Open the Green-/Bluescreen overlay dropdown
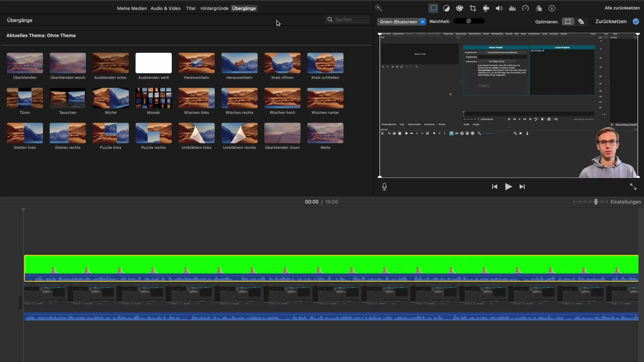 point(401,22)
